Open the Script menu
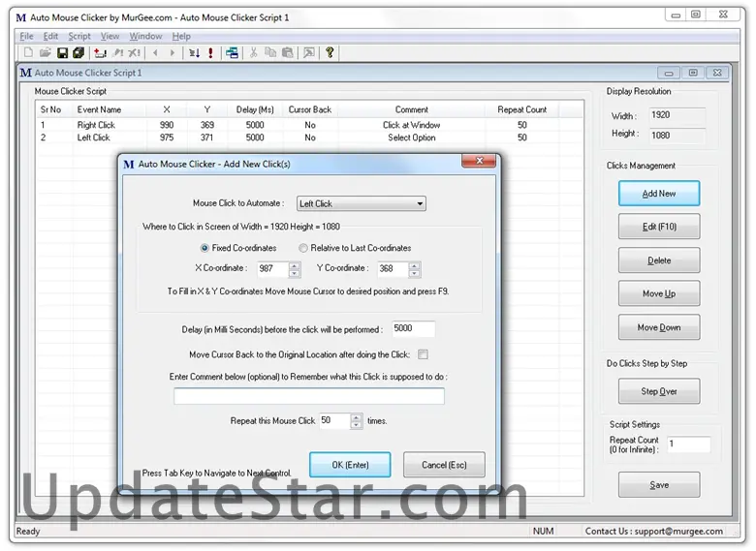756x551 pixels. pos(79,37)
